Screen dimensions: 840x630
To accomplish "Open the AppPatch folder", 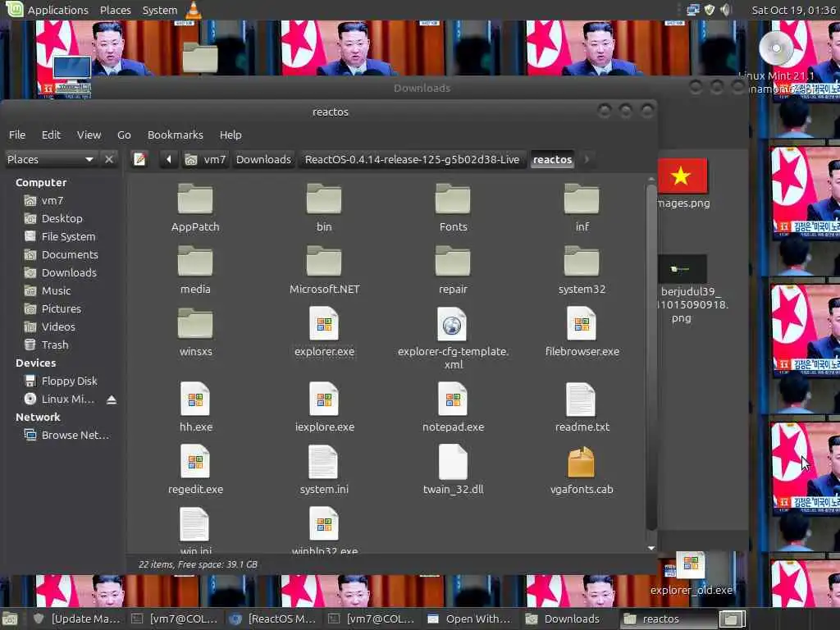I will point(195,208).
